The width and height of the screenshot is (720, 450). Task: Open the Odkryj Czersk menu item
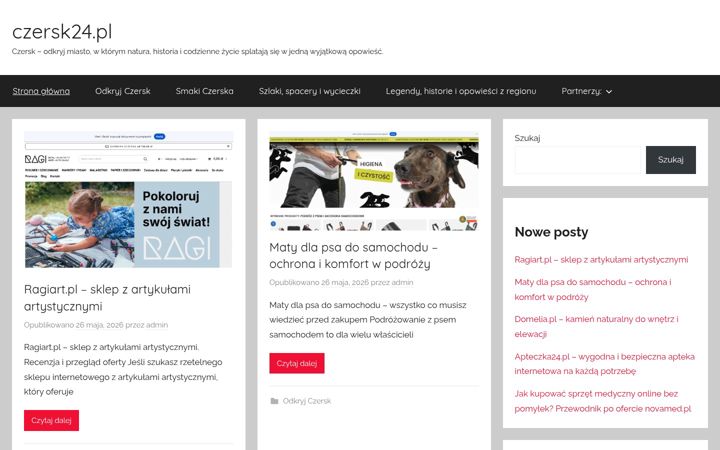123,91
